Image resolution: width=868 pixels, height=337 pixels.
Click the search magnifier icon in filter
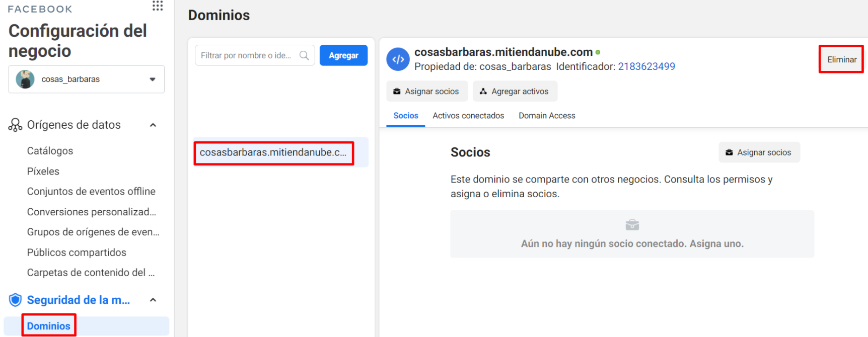[x=304, y=55]
